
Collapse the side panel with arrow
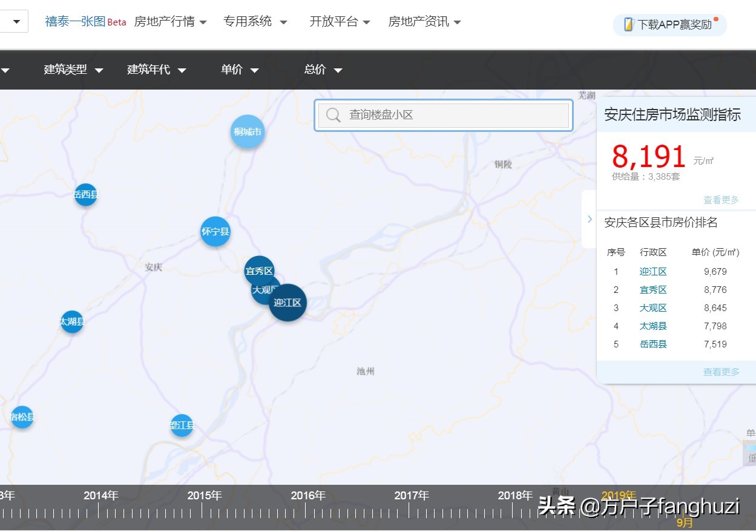(x=590, y=219)
